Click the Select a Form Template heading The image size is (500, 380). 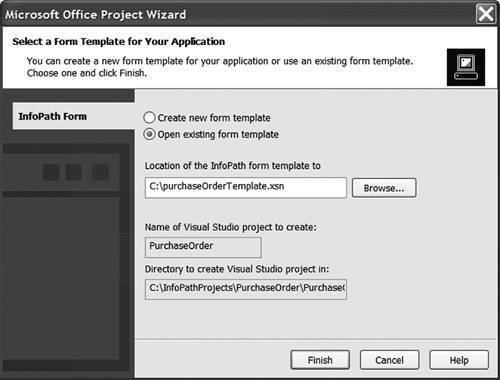[x=119, y=41]
